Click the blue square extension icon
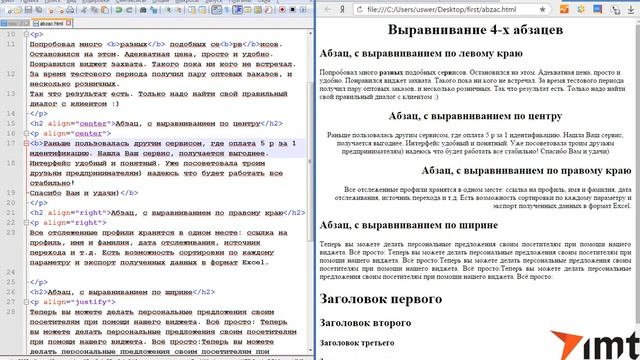The width and height of the screenshot is (640, 360). [x=598, y=9]
